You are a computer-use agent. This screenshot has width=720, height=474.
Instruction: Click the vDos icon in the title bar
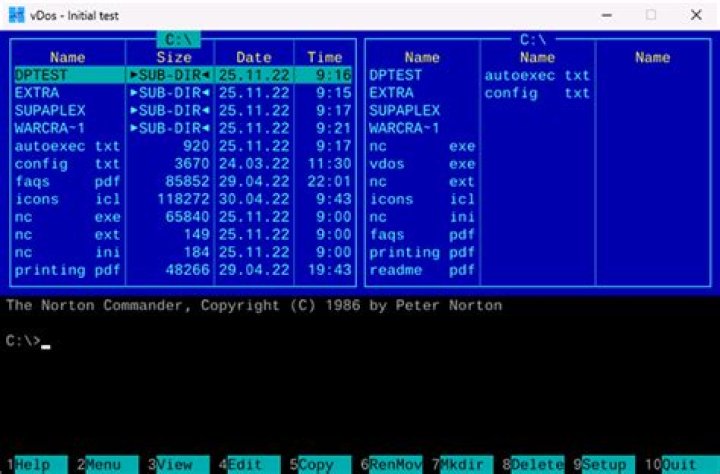coord(13,15)
